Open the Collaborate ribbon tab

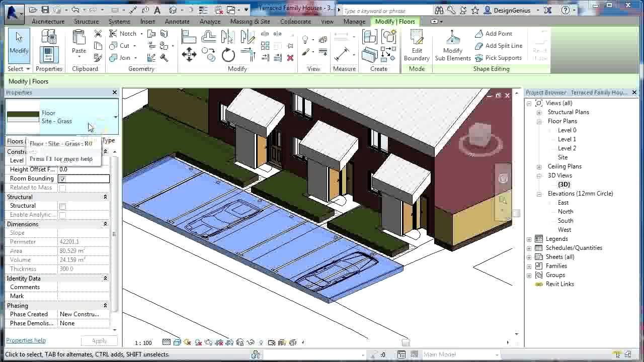pyautogui.click(x=295, y=22)
